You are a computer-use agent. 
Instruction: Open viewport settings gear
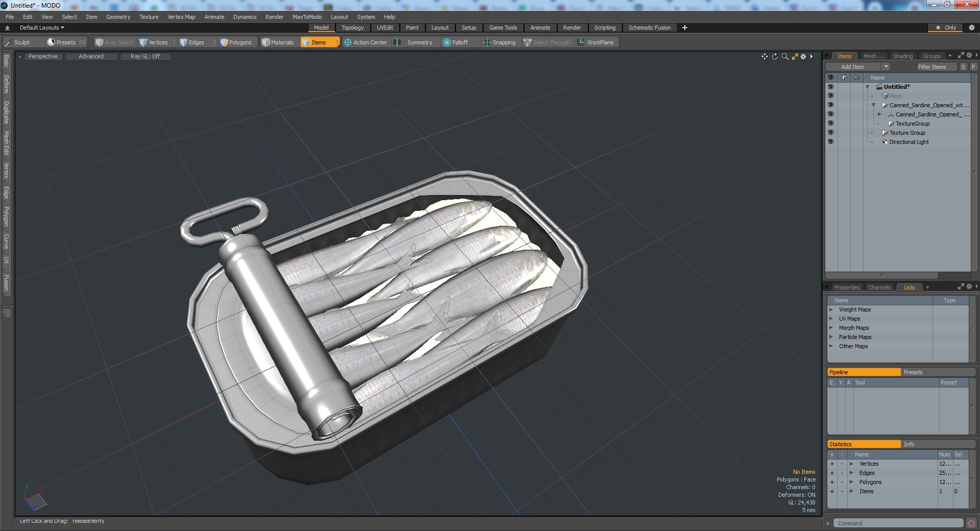803,57
